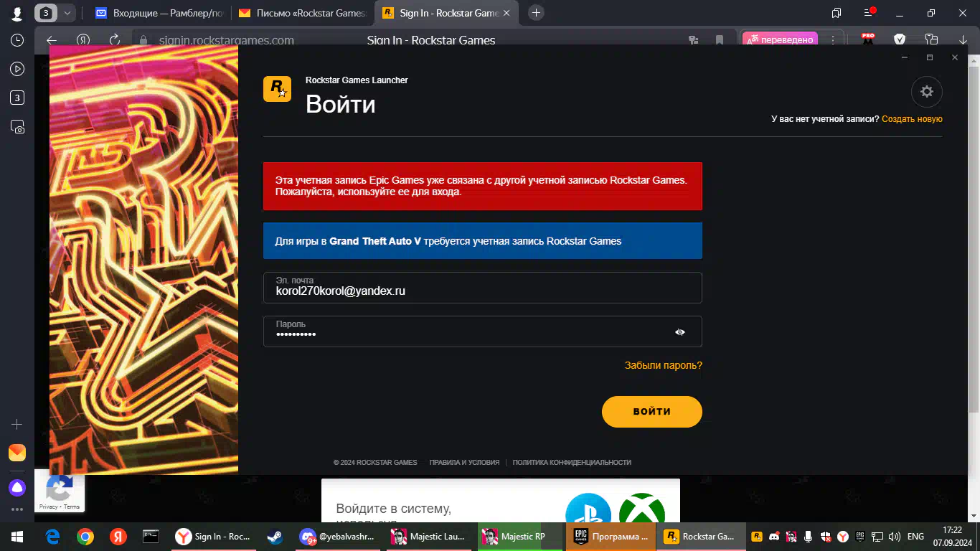Follow the Создать новую account link

pos(912,119)
